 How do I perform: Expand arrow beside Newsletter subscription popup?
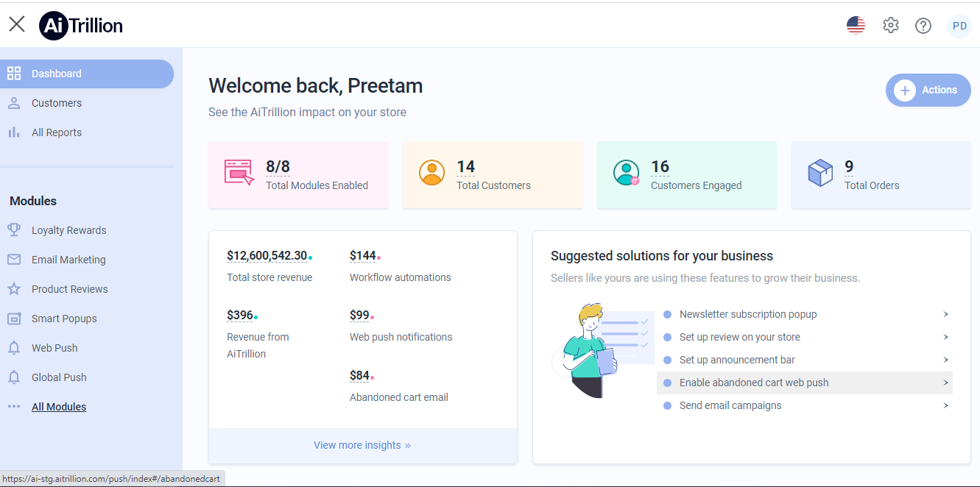[x=945, y=314]
